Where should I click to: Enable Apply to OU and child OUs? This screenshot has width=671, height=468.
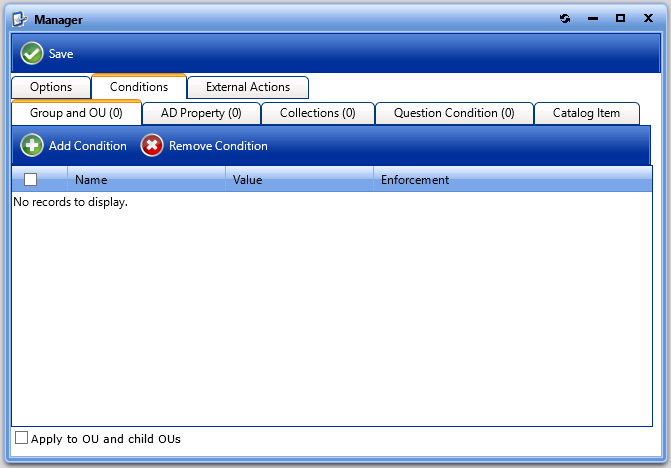[x=21, y=438]
